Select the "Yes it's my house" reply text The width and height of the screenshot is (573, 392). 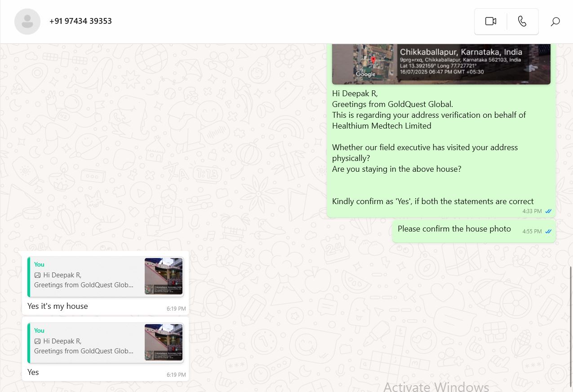coord(58,306)
